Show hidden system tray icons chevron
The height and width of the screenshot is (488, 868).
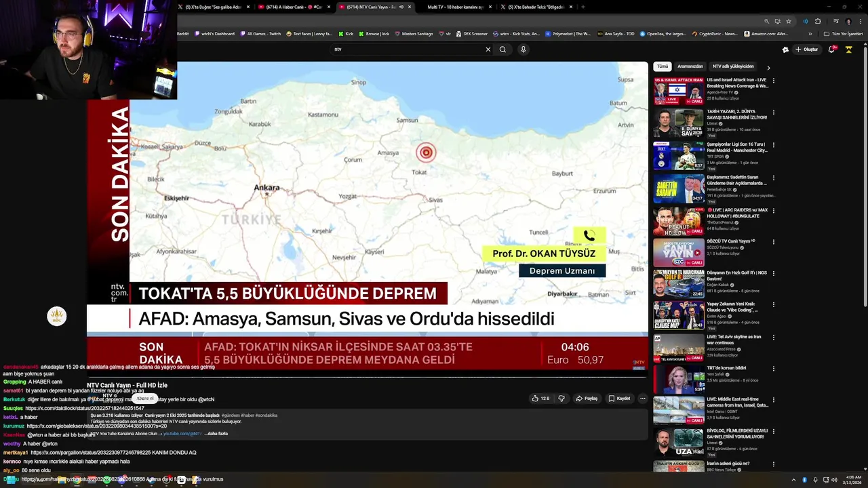793,480
